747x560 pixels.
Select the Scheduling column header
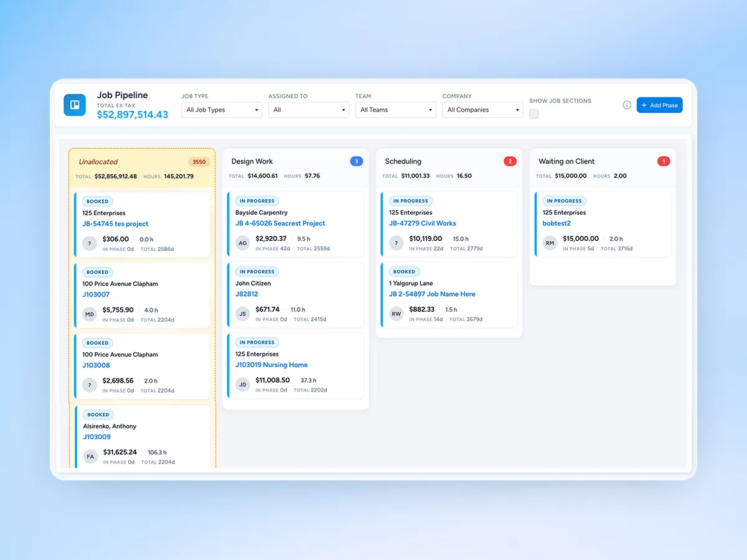click(449, 168)
